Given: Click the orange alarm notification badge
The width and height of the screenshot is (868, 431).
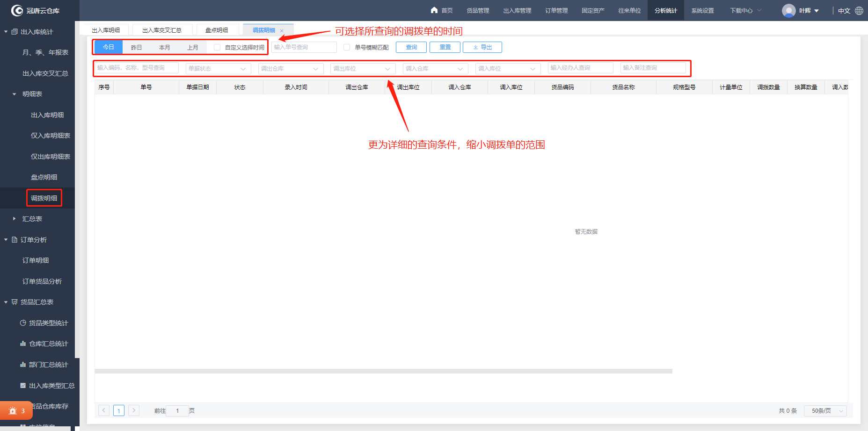Looking at the screenshot, I should pyautogui.click(x=16, y=411).
